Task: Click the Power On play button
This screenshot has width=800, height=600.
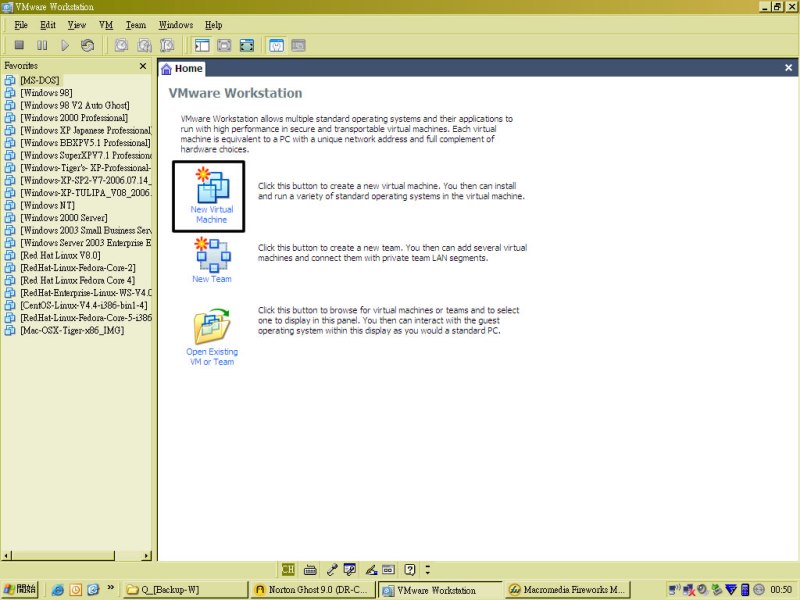Action: coord(65,45)
